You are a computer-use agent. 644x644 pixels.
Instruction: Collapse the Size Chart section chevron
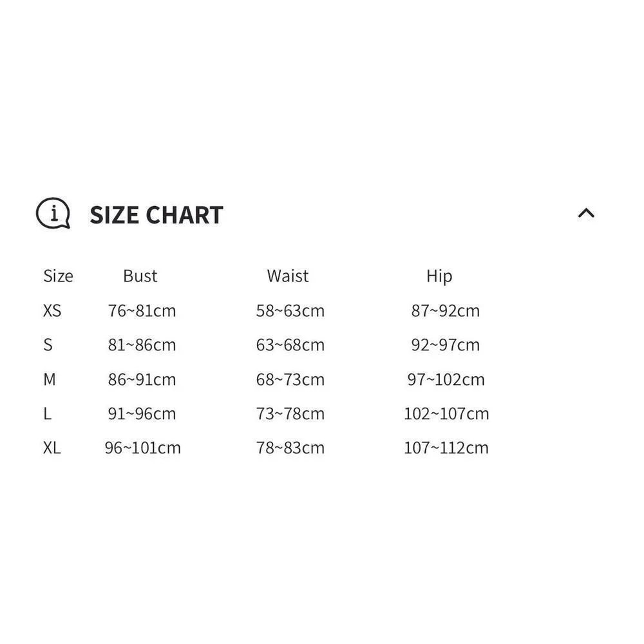click(x=586, y=213)
